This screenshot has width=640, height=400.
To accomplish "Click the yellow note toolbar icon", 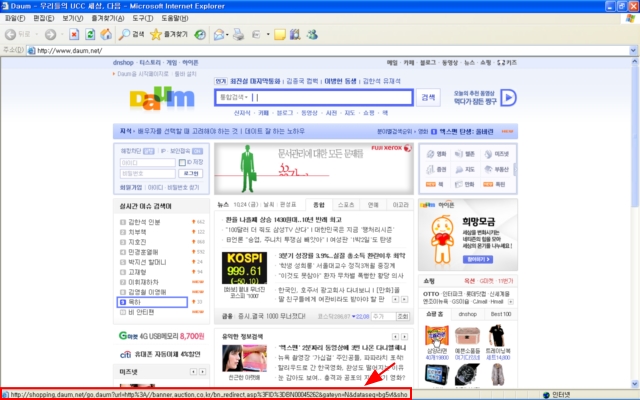I will 280,35.
